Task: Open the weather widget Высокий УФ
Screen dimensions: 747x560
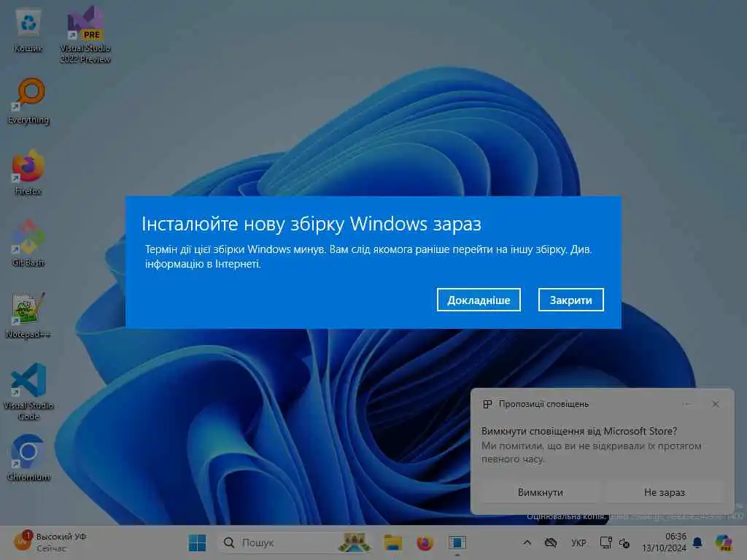Action: coord(50,542)
